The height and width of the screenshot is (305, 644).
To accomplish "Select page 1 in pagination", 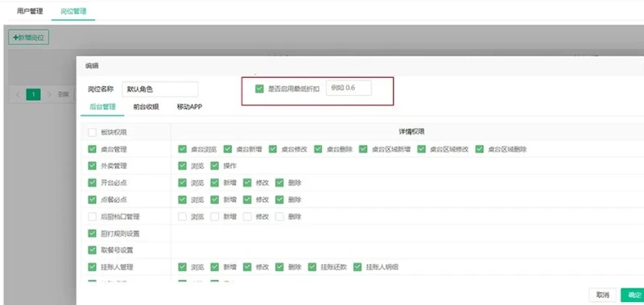I will click(33, 94).
